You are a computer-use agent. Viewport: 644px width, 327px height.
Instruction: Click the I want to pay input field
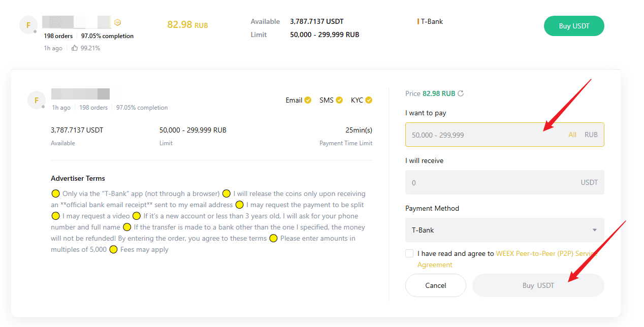(482, 135)
